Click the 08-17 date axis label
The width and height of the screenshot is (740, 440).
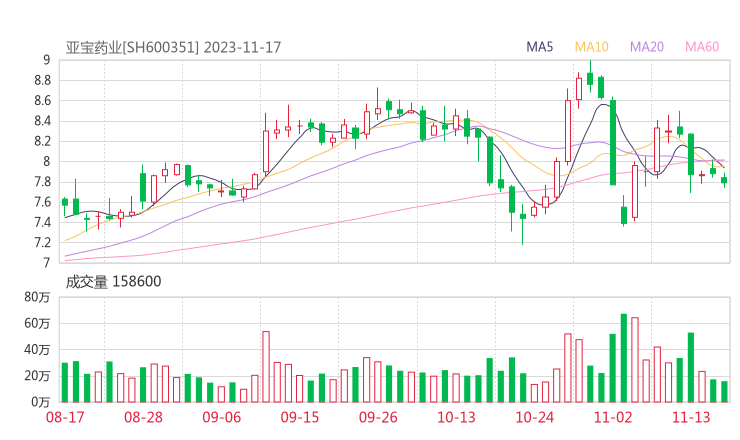point(65,417)
